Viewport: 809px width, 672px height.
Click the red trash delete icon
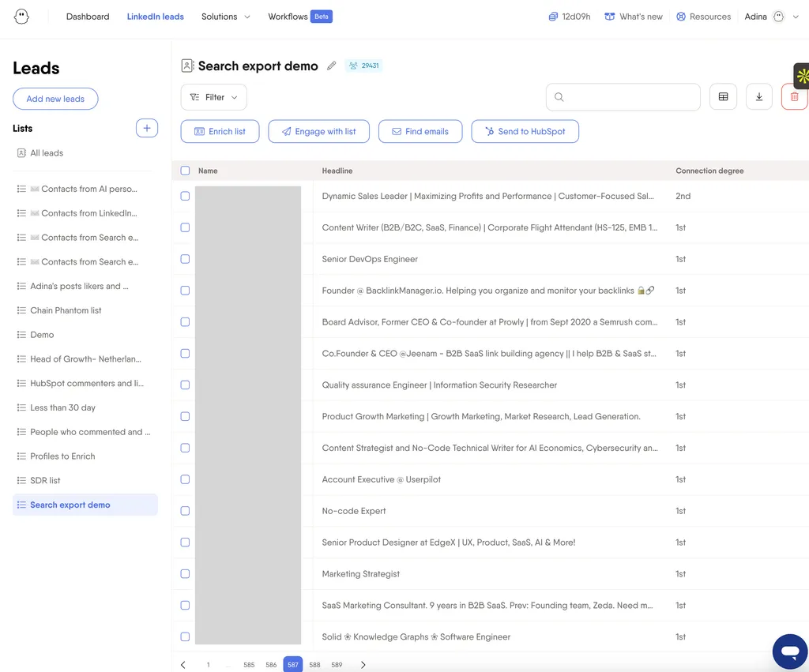(x=794, y=97)
